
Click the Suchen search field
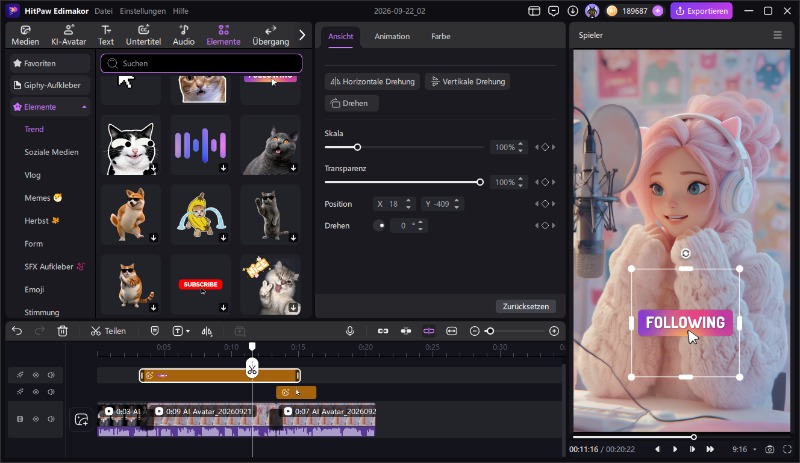202,63
